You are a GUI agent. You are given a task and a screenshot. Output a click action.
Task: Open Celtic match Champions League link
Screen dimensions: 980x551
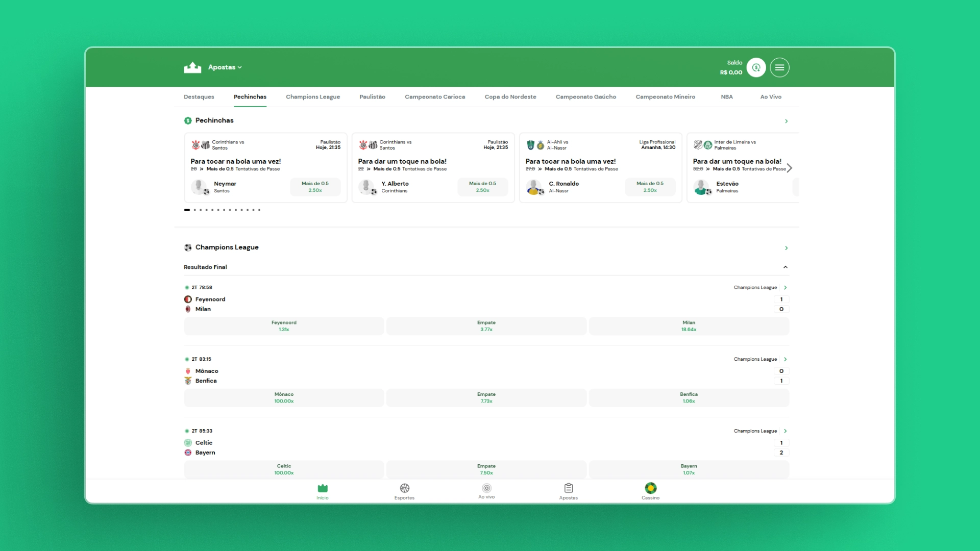pos(760,431)
